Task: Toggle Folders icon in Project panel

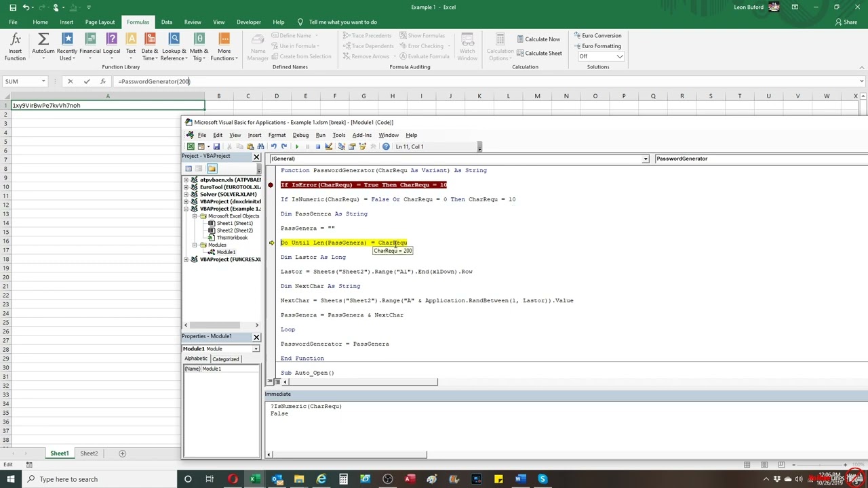Action: click(212, 169)
